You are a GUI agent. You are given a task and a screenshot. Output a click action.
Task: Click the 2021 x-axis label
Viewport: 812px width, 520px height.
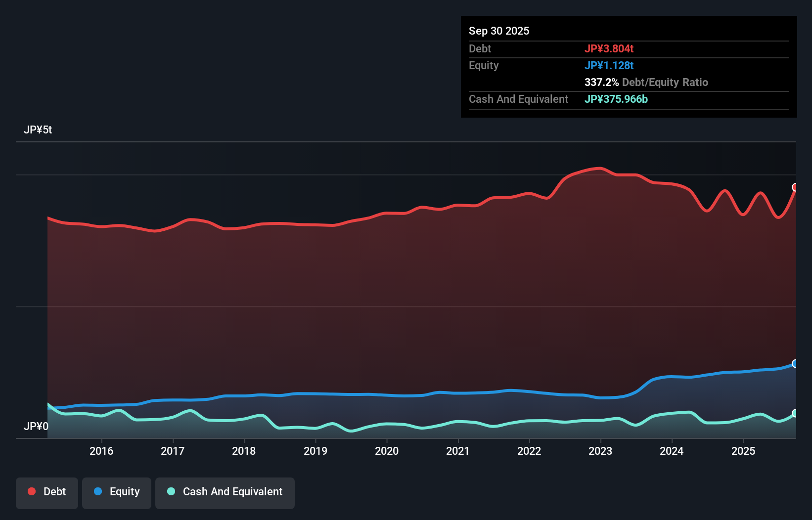coord(458,451)
